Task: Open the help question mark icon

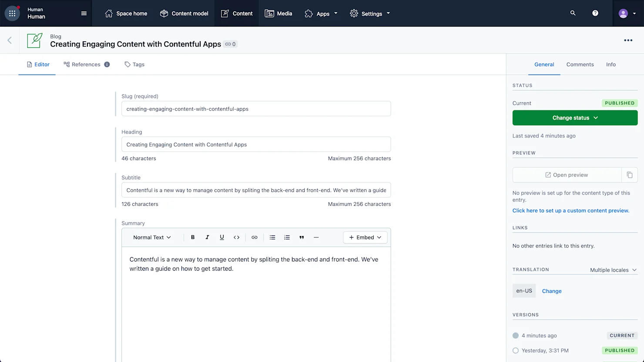Action: [x=595, y=13]
